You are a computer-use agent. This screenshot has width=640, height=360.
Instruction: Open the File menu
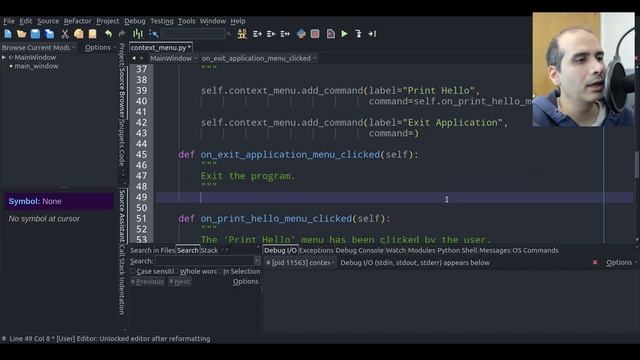pos(9,21)
